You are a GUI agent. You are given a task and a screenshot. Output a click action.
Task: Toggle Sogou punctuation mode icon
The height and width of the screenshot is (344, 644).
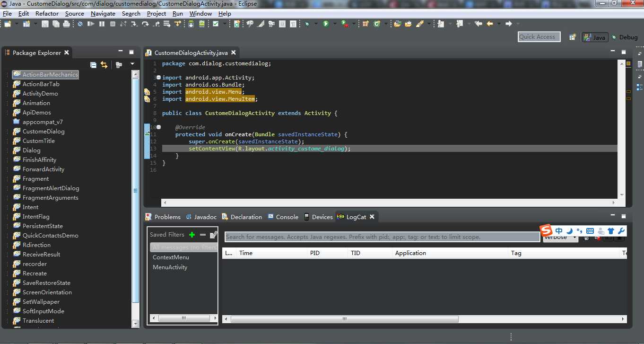coord(579,231)
